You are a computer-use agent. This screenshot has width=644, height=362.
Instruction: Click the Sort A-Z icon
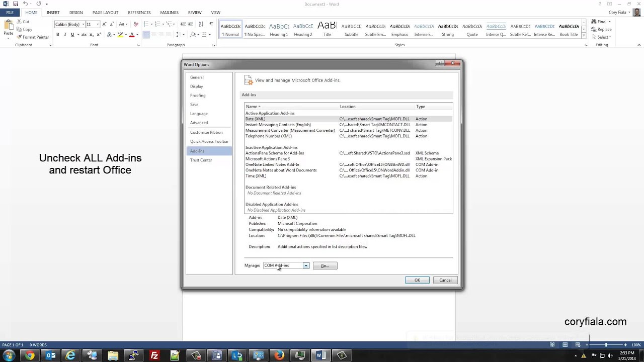point(201,24)
